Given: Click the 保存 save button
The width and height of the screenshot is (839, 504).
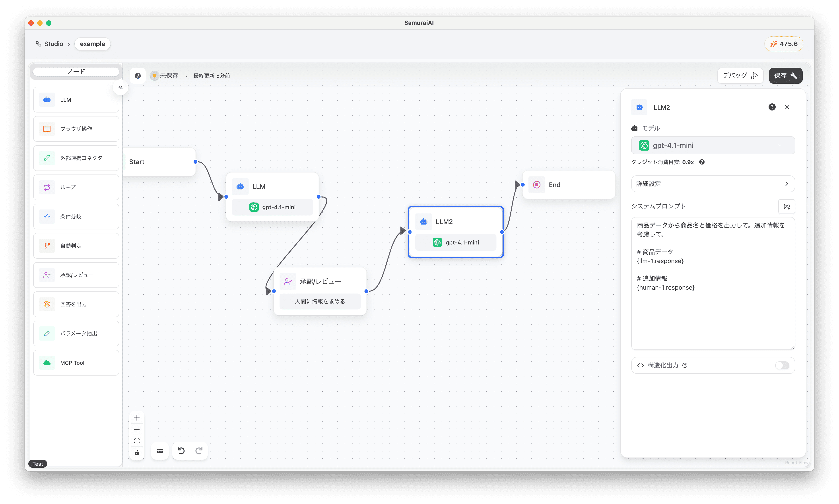Looking at the screenshot, I should tap(785, 75).
